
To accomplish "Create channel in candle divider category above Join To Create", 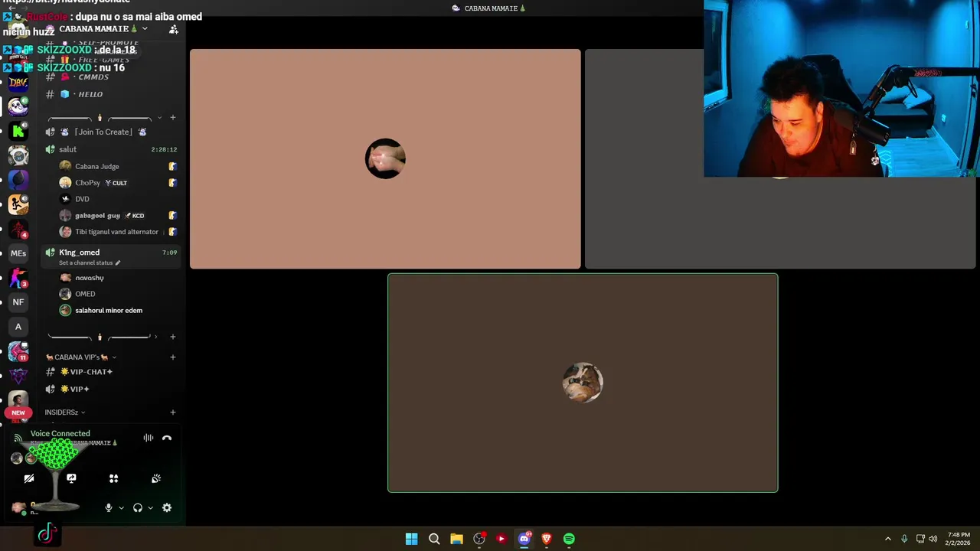I will coord(173,118).
